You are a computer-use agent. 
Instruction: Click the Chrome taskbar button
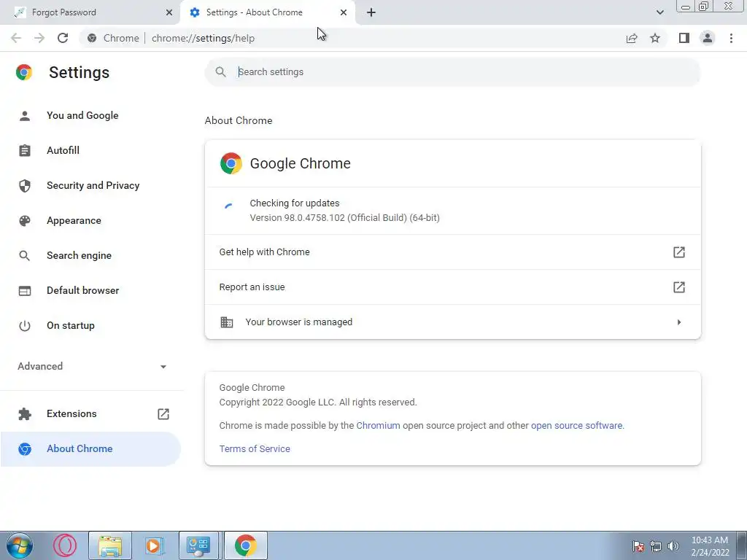tap(245, 545)
